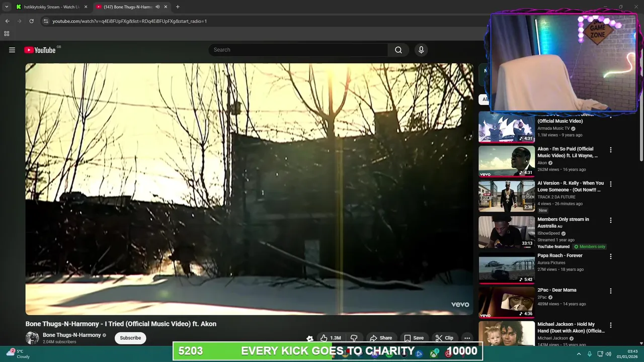Screen dimensions: 644x362
Task: Open Members Only stream in Australia thumbnail
Action: pyautogui.click(x=507, y=232)
